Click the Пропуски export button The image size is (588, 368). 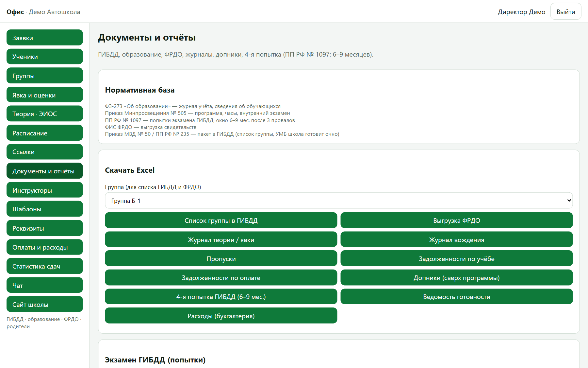(221, 258)
